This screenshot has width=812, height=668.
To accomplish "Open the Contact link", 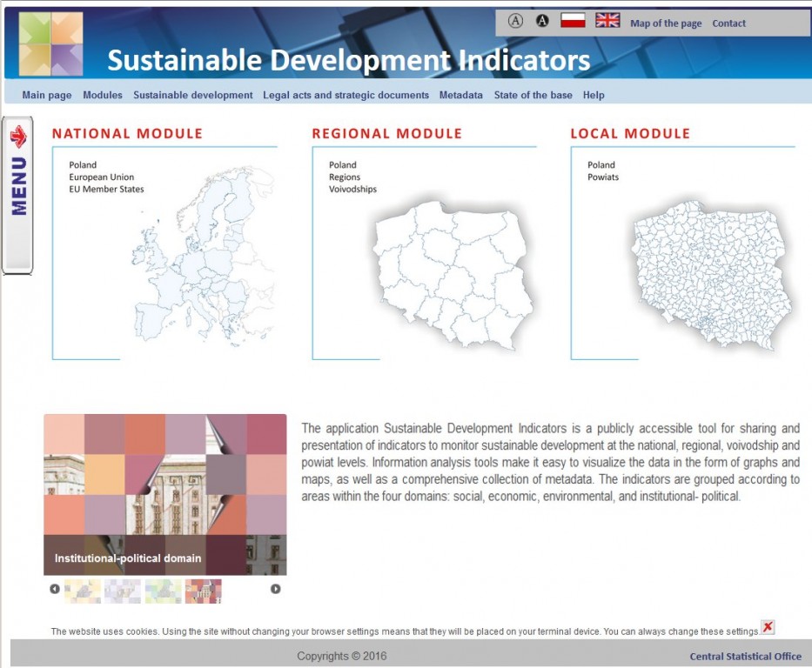I will pos(728,23).
